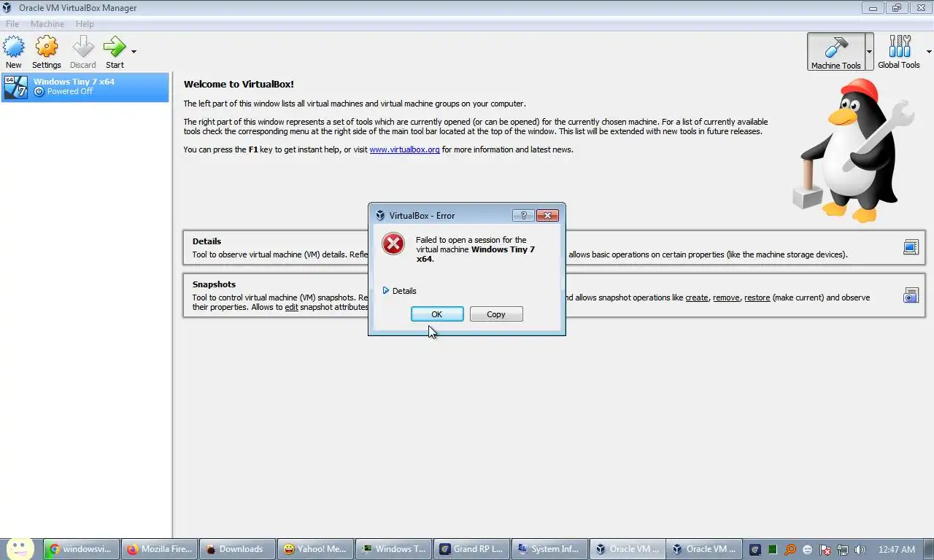Click the error dialog help question button
The height and width of the screenshot is (560, 934).
[x=523, y=215]
